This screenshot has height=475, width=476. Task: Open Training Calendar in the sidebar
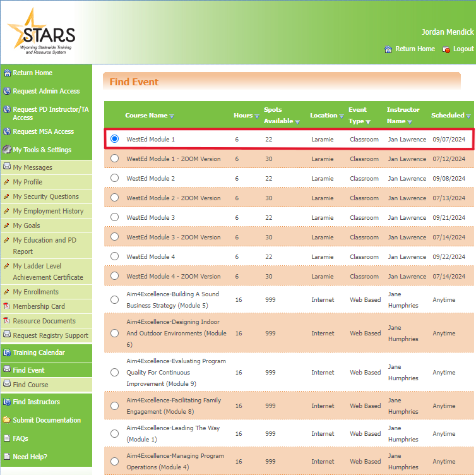(x=39, y=352)
